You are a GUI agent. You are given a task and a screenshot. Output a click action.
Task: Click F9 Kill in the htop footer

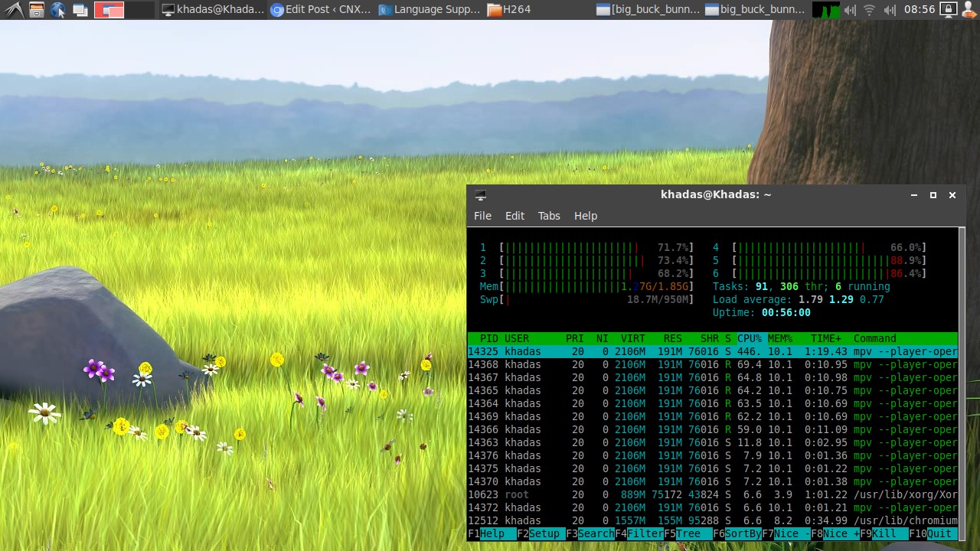pyautogui.click(x=884, y=533)
